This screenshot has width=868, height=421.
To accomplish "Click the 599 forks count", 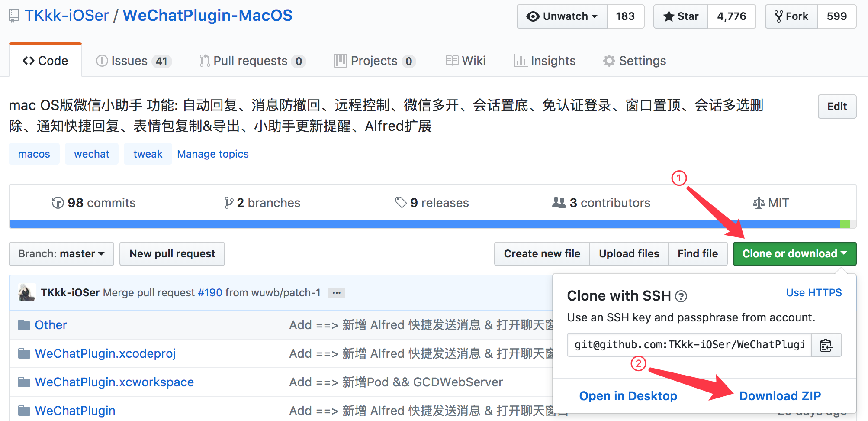I will tap(837, 16).
